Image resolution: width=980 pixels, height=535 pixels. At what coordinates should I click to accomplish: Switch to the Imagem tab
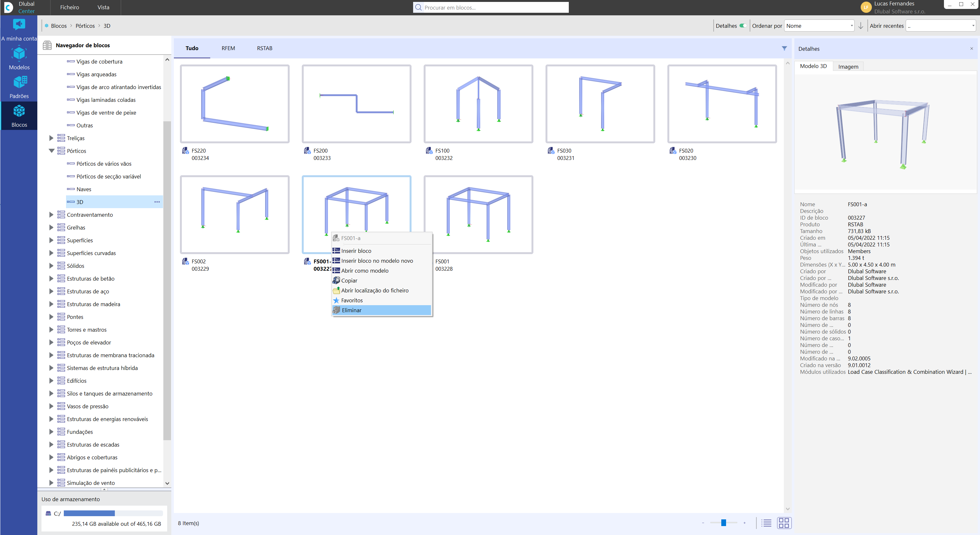point(848,67)
